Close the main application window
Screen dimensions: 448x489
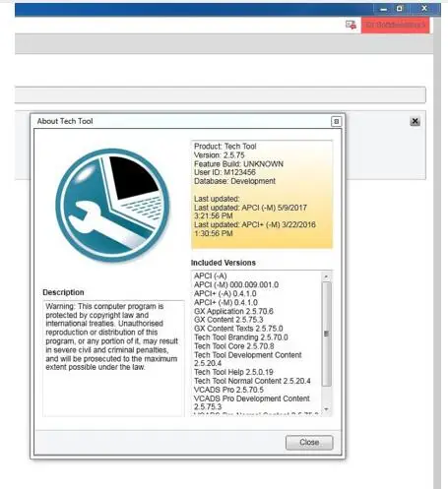[424, 8]
